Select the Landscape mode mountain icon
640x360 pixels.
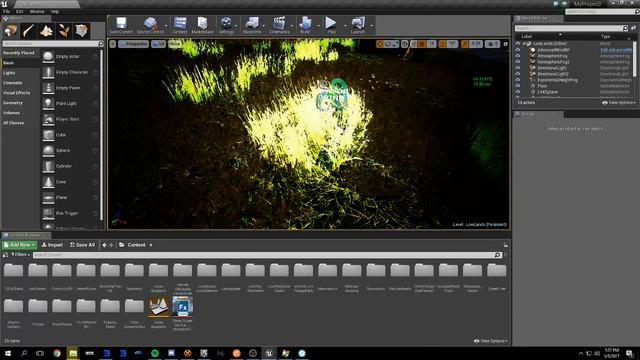pos(46,31)
